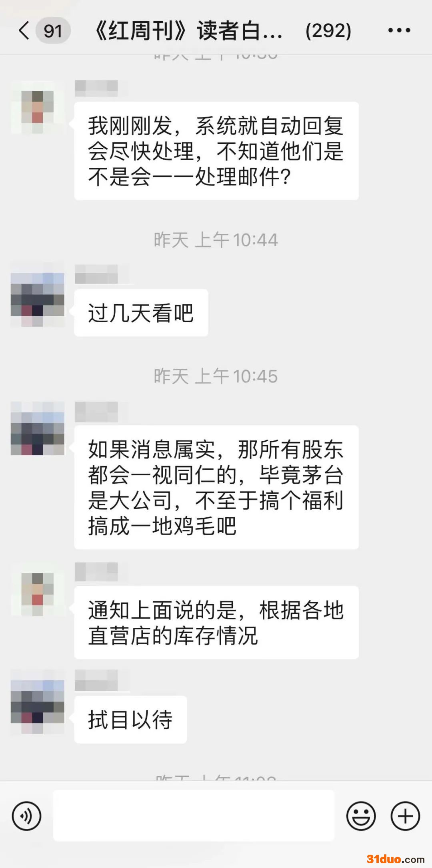This screenshot has height=868, width=432.
Task: Open the three-dot chat options menu
Action: [x=399, y=30]
